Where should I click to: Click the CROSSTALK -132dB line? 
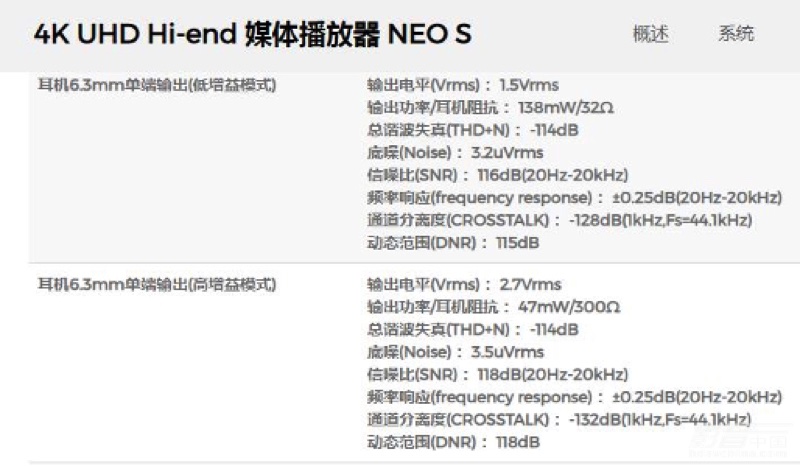[560, 419]
